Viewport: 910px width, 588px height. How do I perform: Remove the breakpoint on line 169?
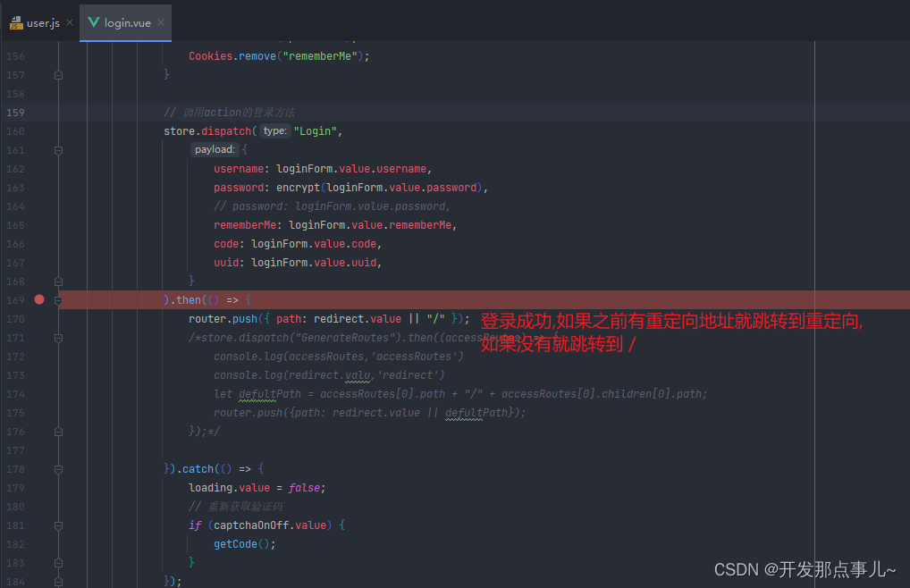[38, 299]
